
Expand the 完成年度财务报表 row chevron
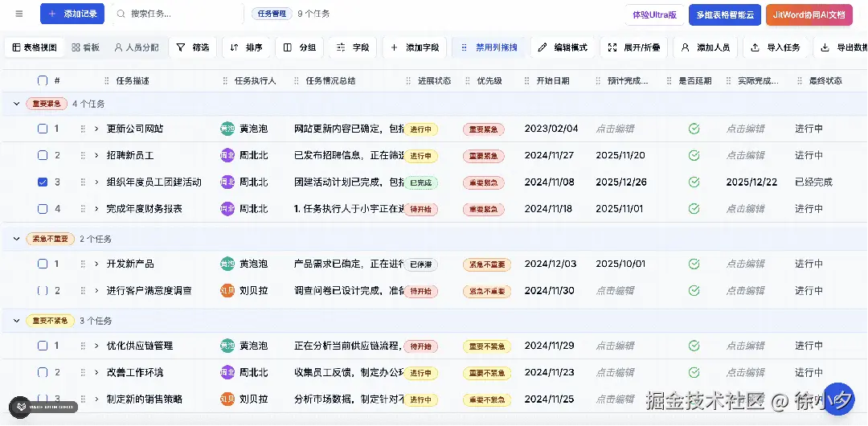(x=96, y=209)
